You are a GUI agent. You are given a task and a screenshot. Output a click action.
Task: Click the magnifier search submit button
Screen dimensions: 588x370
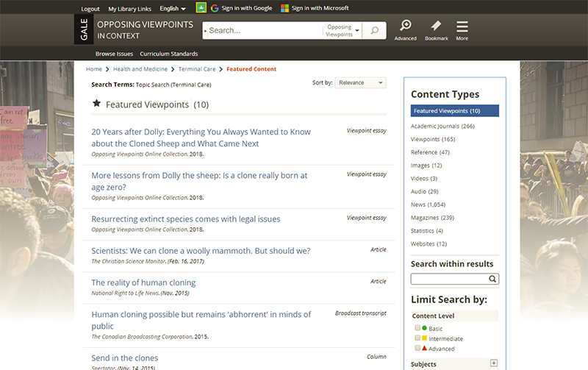(374, 30)
